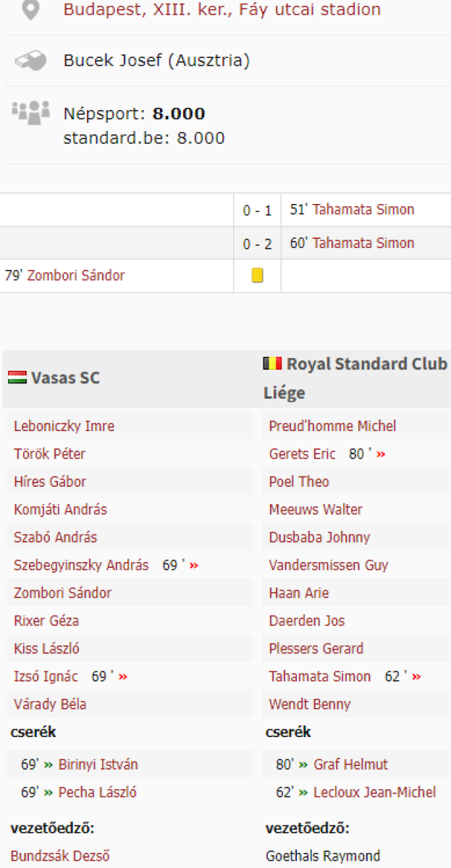Open substitute Lecloux Jean-Michel's page
451x868 pixels.
tap(374, 792)
